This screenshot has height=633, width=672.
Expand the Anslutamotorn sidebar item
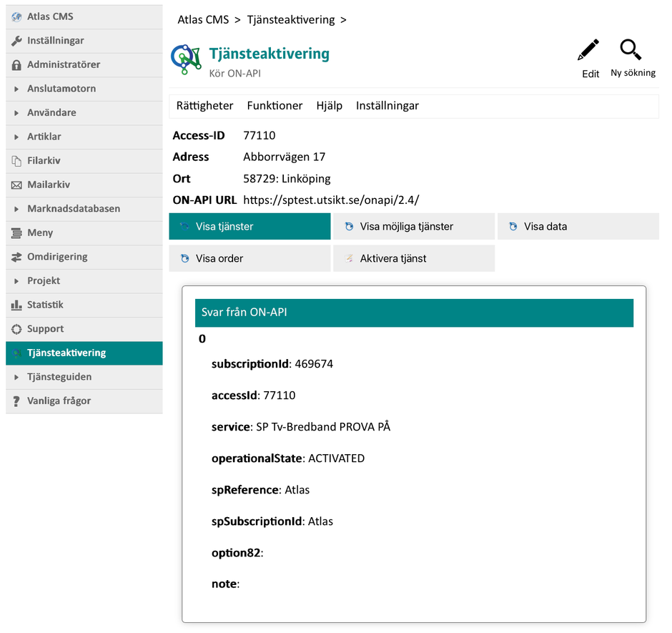click(16, 89)
